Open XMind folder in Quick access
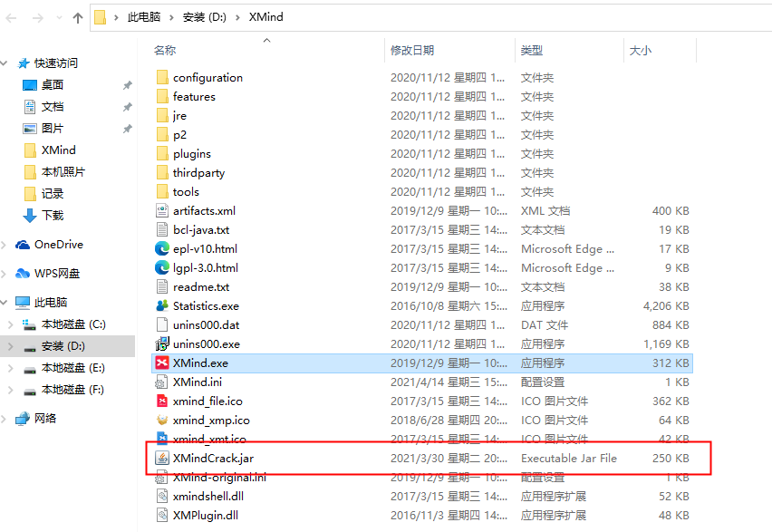The height and width of the screenshot is (532, 772). click(59, 150)
